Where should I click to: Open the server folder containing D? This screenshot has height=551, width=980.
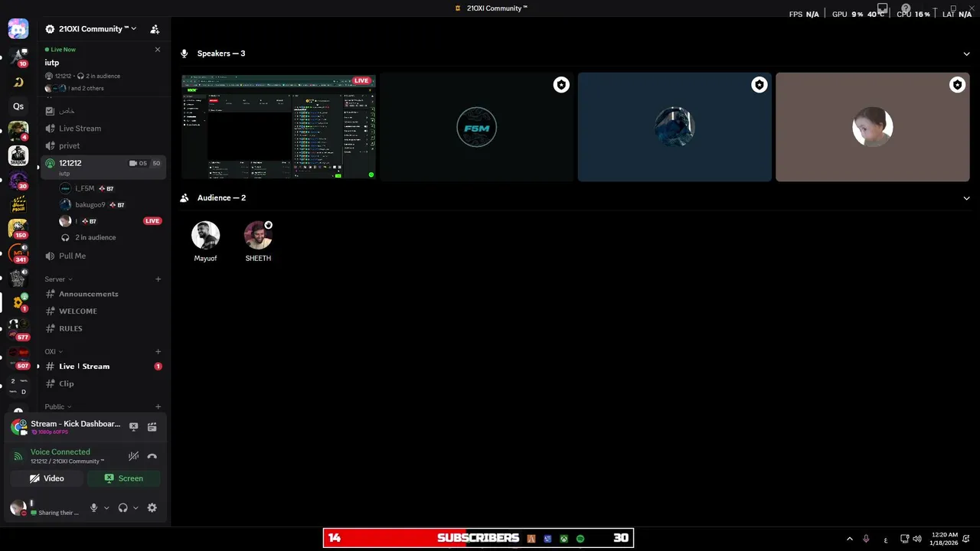pyautogui.click(x=18, y=386)
